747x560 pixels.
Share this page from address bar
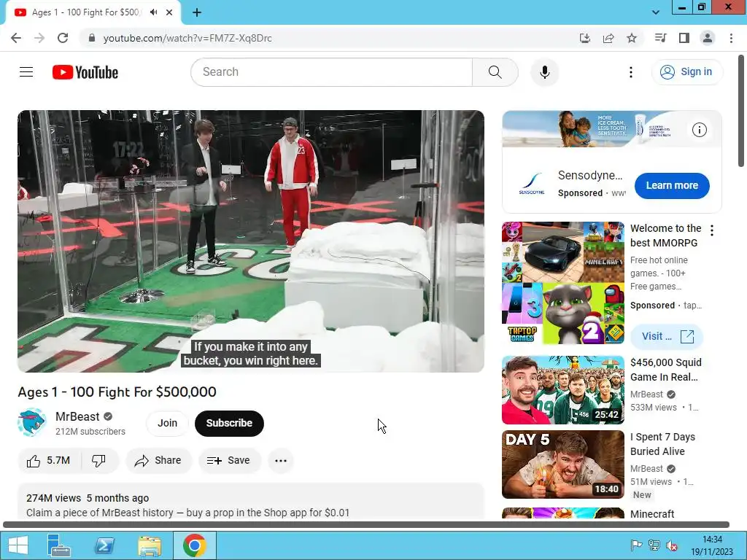tap(608, 38)
